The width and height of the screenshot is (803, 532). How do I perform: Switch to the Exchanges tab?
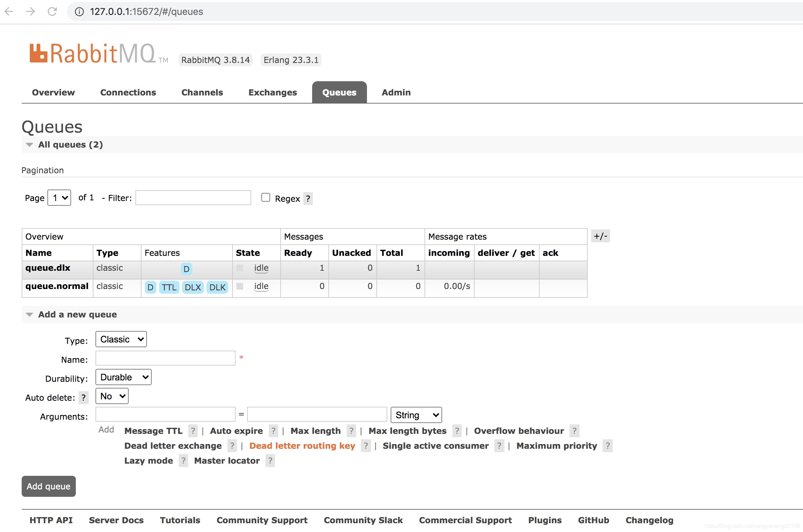[273, 92]
